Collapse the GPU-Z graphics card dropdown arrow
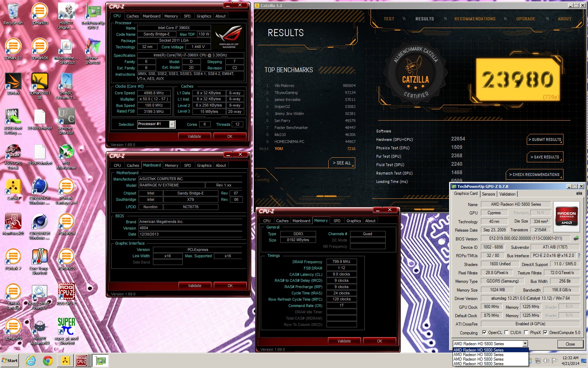Viewport: 588px width, 368px height. pos(525,344)
